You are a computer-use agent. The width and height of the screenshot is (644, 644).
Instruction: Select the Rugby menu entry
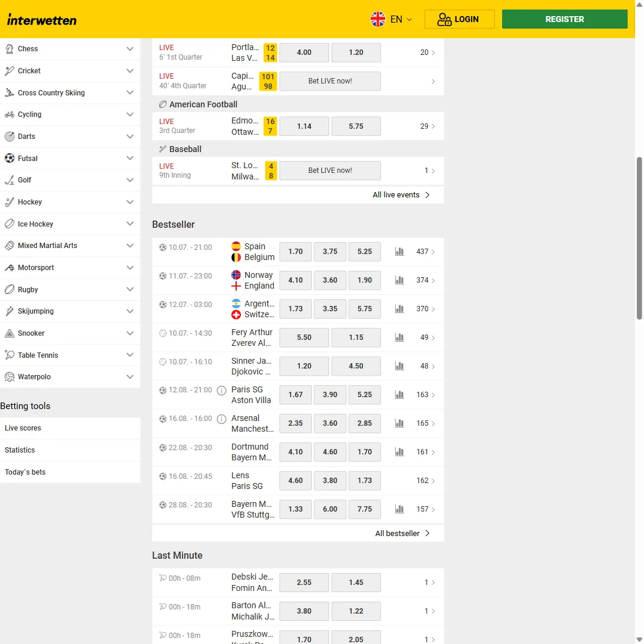(70, 290)
